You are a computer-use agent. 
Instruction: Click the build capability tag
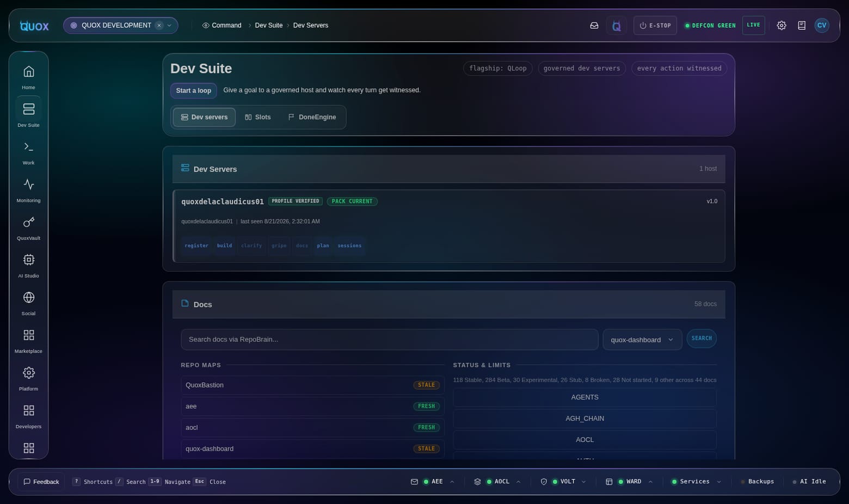(x=224, y=245)
